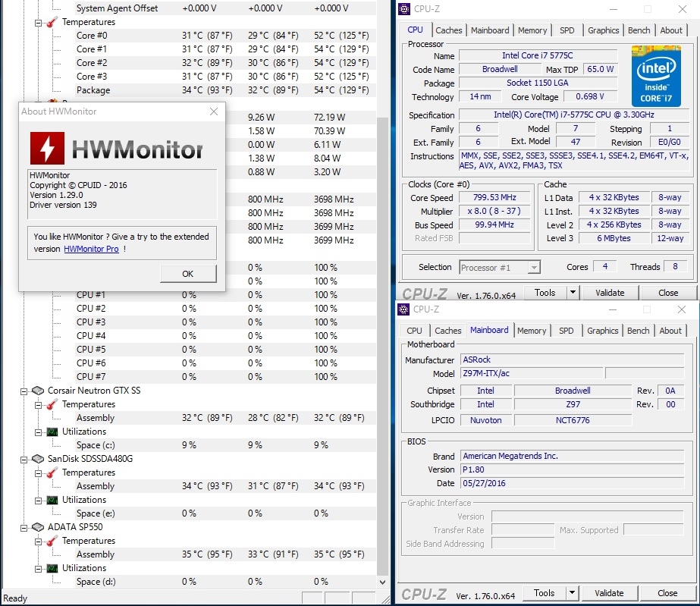The width and height of the screenshot is (700, 606).
Task: Click the Intel Core i7 inside badge
Action: coord(656,76)
